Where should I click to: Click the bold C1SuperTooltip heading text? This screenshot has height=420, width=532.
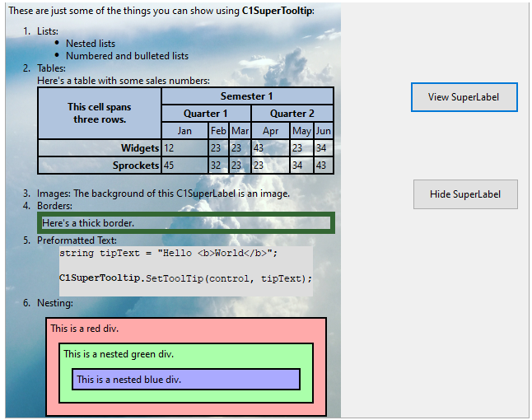(277, 11)
